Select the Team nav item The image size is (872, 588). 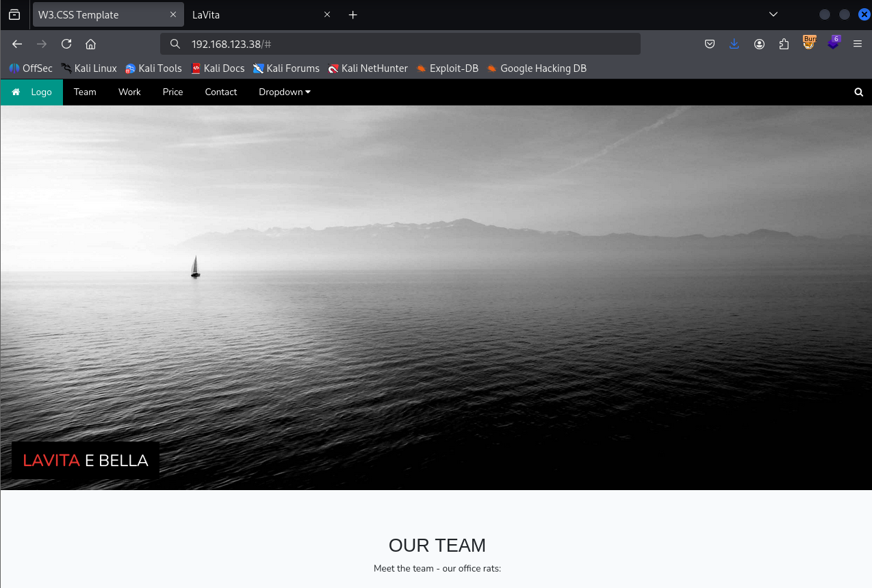[x=85, y=92]
